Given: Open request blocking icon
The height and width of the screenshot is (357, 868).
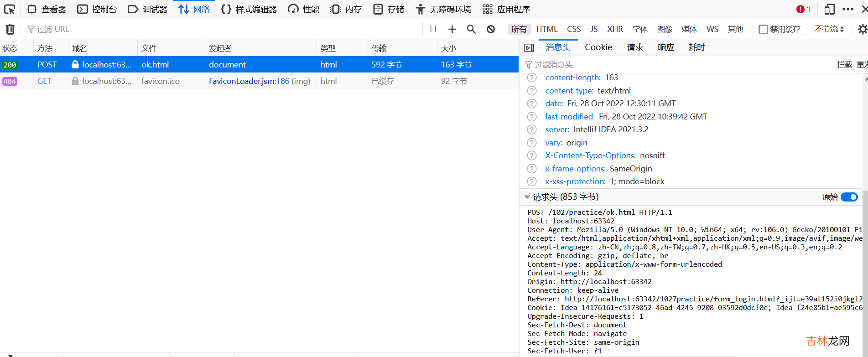Looking at the screenshot, I should click(x=491, y=29).
